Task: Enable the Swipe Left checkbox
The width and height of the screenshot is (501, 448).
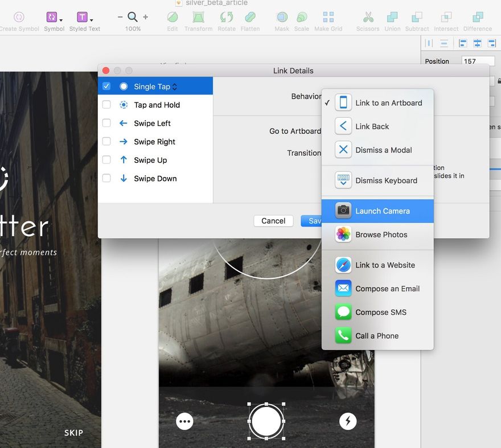Action: 106,123
